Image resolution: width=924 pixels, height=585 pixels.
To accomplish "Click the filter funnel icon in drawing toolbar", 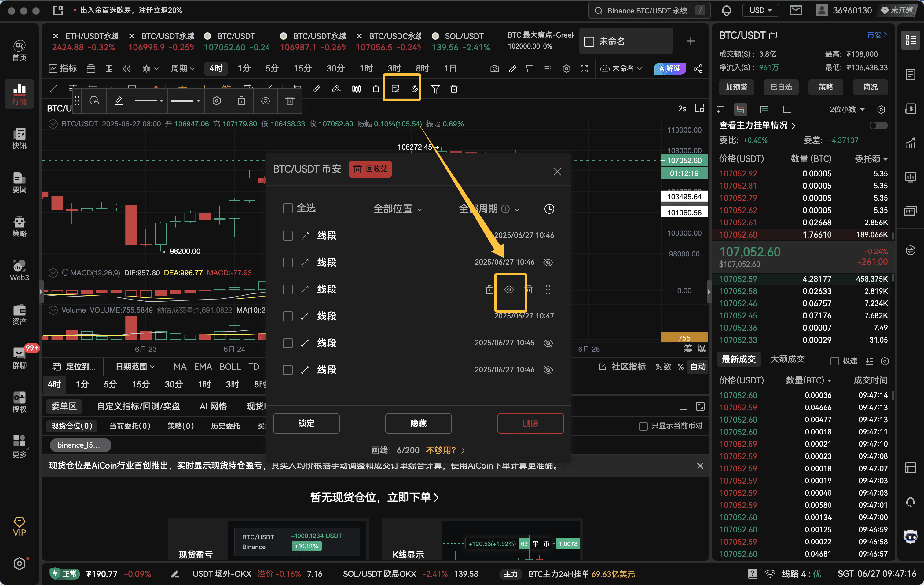I will tap(435, 89).
